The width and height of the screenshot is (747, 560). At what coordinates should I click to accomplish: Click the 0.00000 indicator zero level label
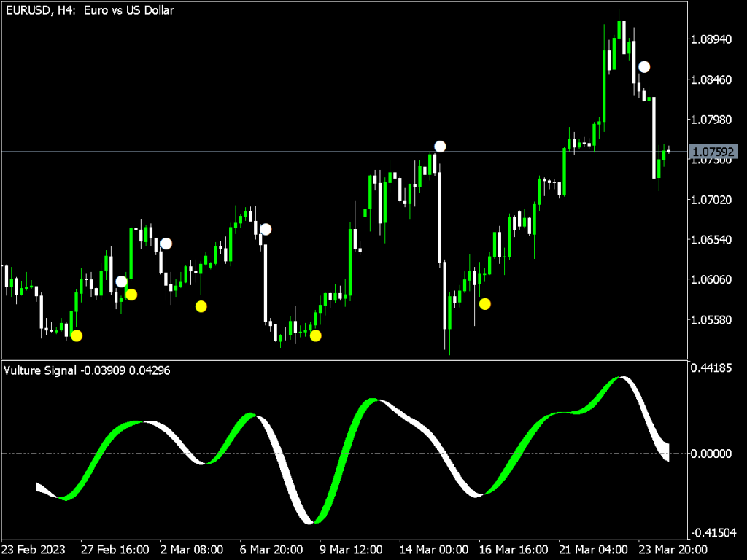point(711,454)
